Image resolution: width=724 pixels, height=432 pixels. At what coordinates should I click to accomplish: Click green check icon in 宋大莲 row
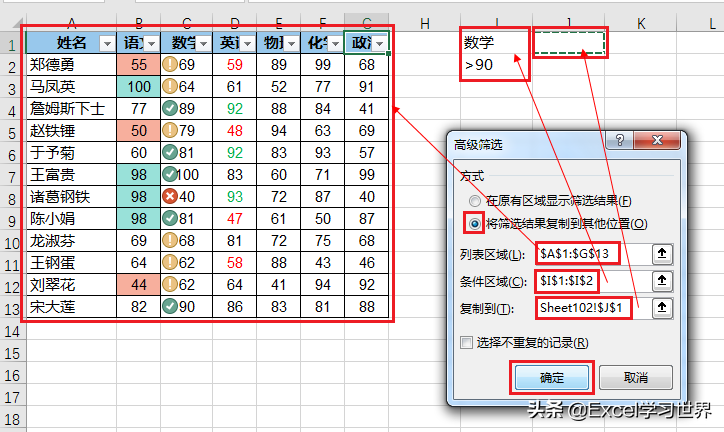point(170,306)
